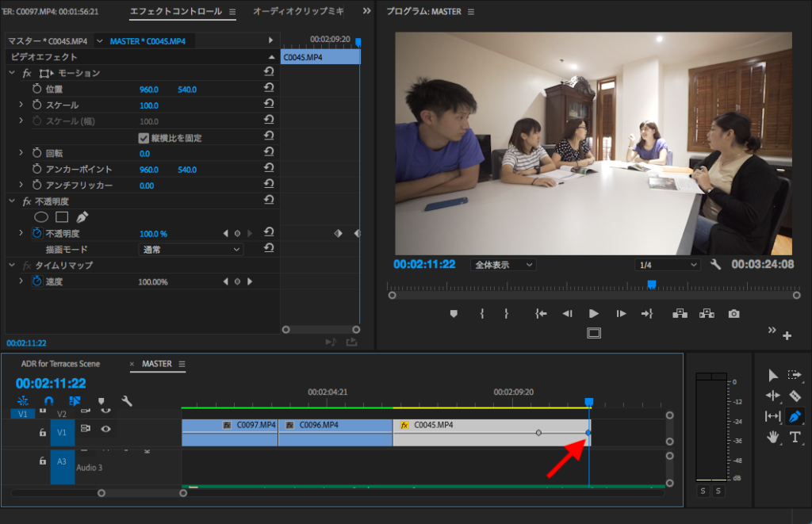Click the pen mask icon under 不透明度

[x=82, y=217]
